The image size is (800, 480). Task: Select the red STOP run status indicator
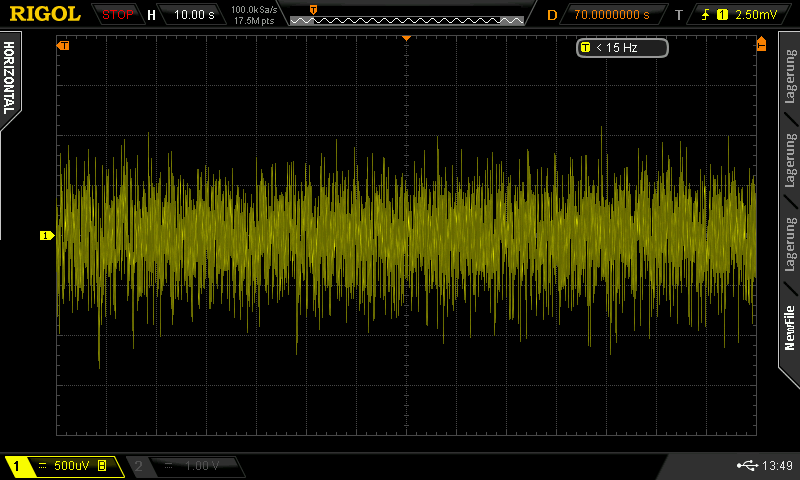117,15
